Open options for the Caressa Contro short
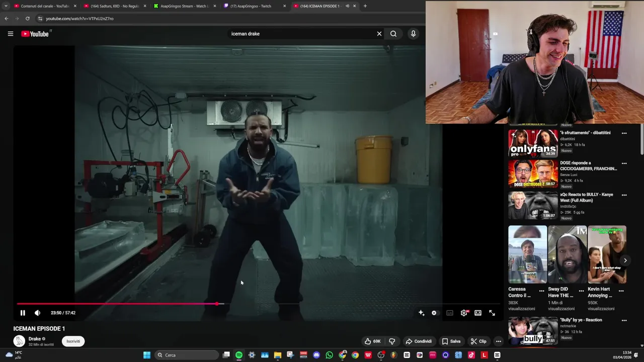The width and height of the screenshot is (644, 362). 542,291
